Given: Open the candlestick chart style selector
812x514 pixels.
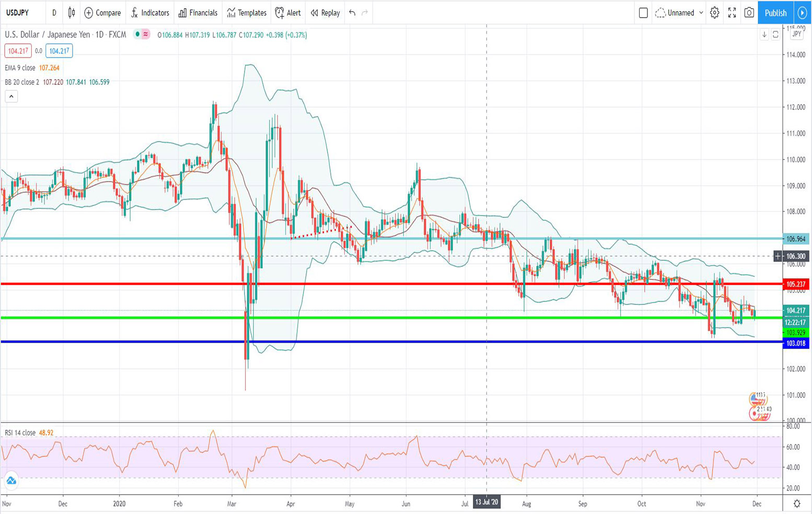Looking at the screenshot, I should click(72, 13).
